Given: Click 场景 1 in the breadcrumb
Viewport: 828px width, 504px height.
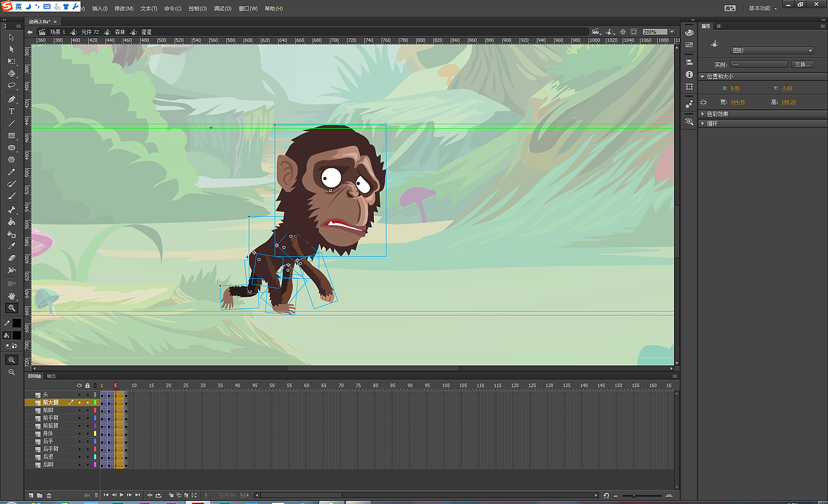Looking at the screenshot, I should pyautogui.click(x=57, y=32).
